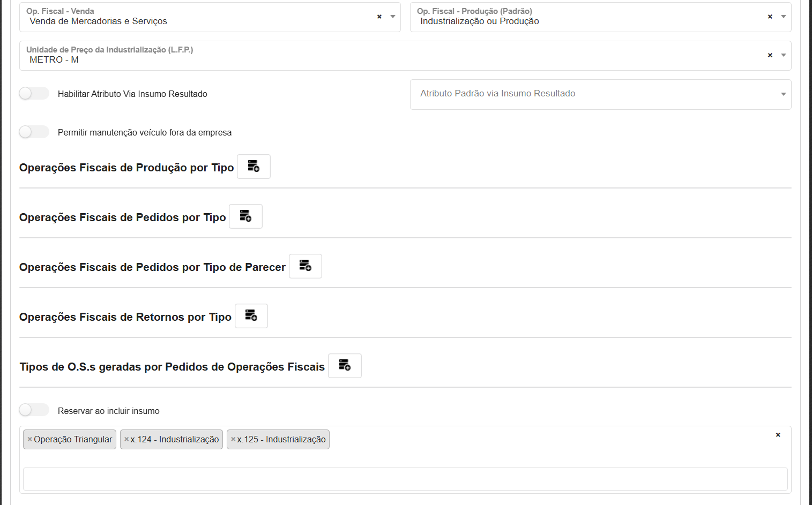
Task: Open the Op. Fiscal - Venda dropdown arrow
Action: click(393, 17)
